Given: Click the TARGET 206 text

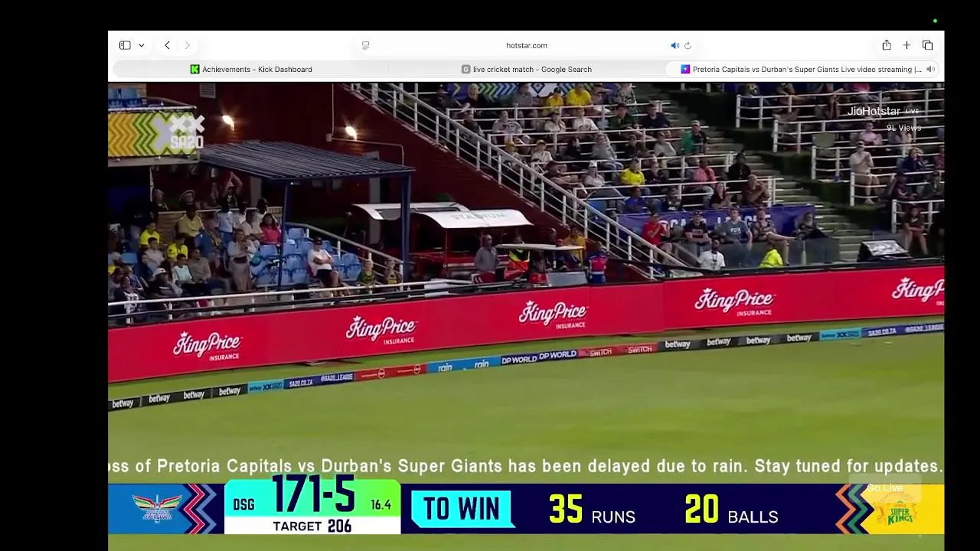Looking at the screenshot, I should tap(312, 526).
